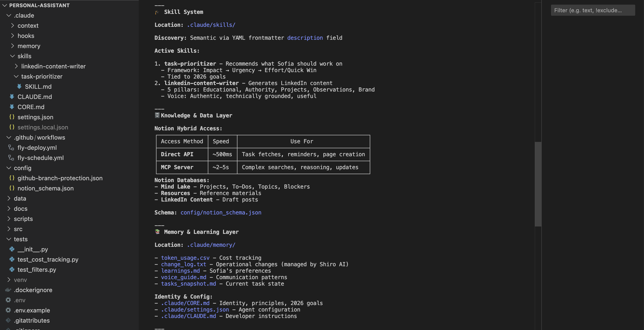Select the markdown icon next to CORE.md
This screenshot has width=644, height=330.
pyautogui.click(x=12, y=107)
